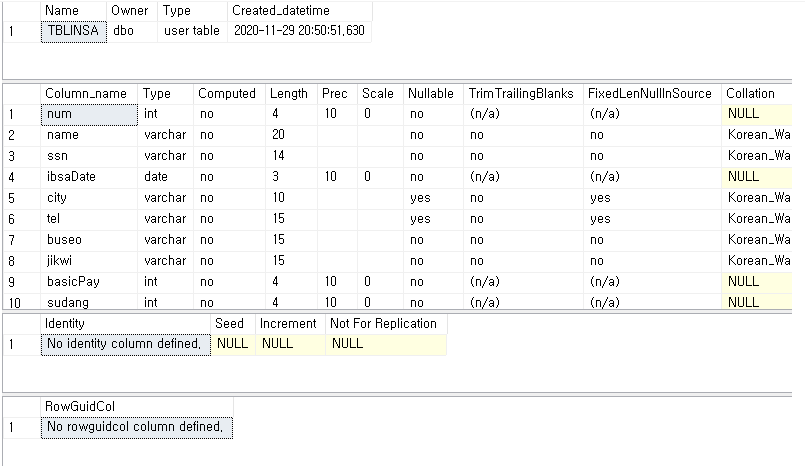The image size is (805, 466).
Task: Click the length value 14 in ssn row
Action: [291, 157]
